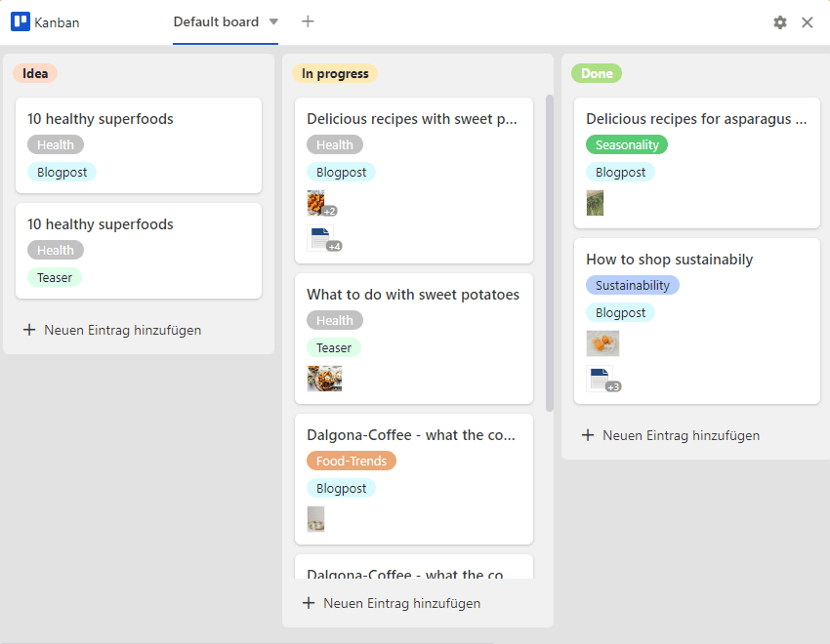Open document attachment with +3 badge
The height and width of the screenshot is (644, 830).
pyautogui.click(x=602, y=380)
